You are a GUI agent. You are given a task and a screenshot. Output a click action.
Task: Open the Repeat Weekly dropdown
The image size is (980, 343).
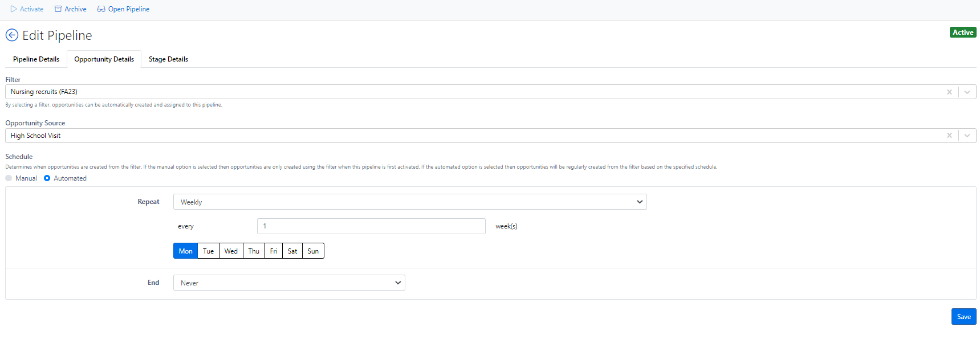pyautogui.click(x=410, y=202)
